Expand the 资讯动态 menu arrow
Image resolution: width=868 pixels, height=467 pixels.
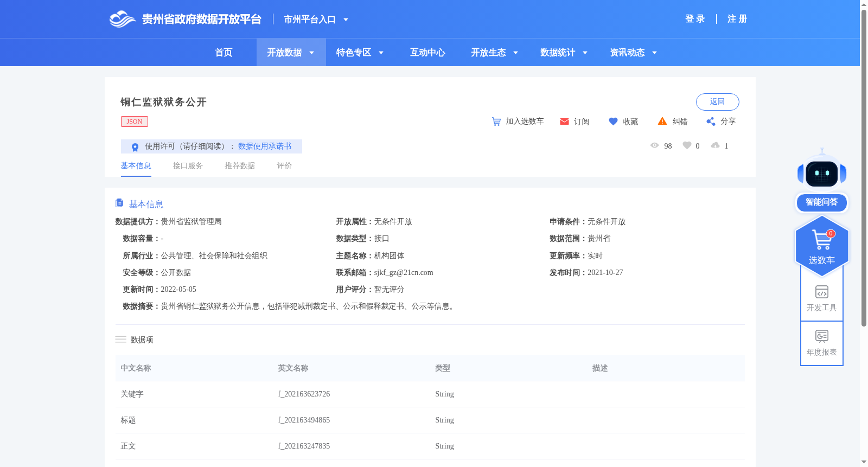(x=654, y=53)
